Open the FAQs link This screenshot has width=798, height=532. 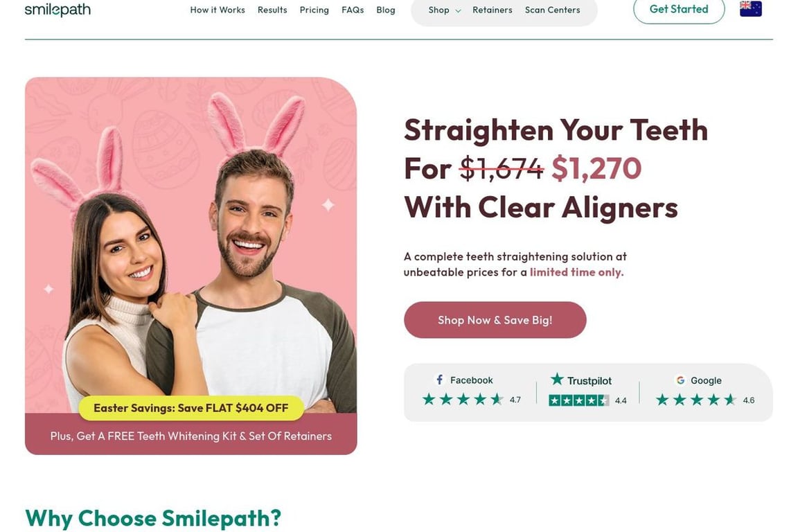coord(353,10)
